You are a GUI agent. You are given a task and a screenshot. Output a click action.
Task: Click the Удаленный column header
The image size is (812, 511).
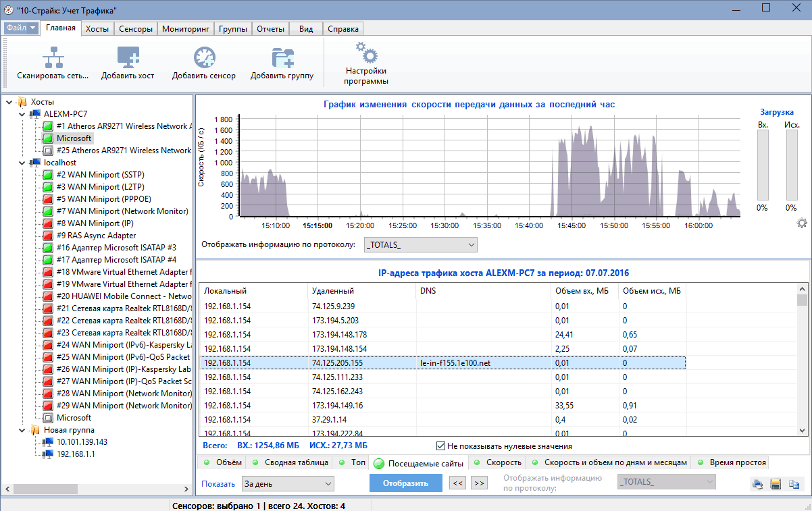(x=361, y=291)
